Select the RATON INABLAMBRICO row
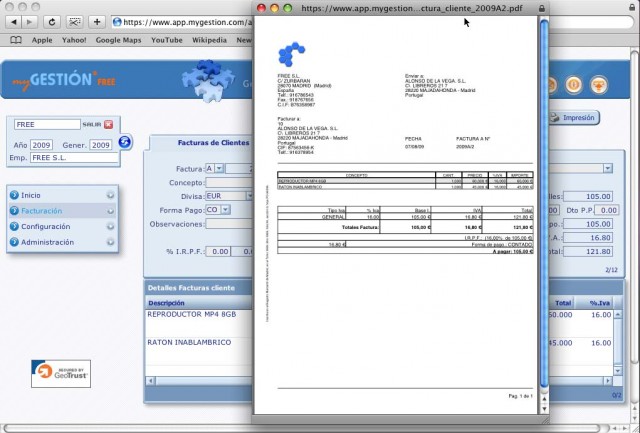This screenshot has width=640, height=433. click(x=199, y=351)
